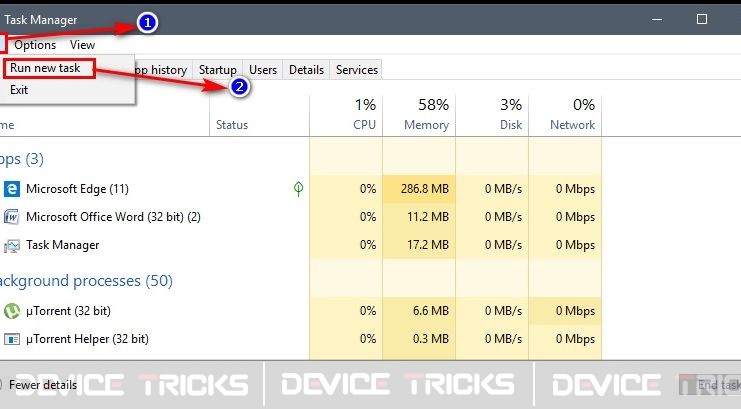The height and width of the screenshot is (409, 741).
Task: Select the Task Manager process row
Action: pyautogui.click(x=301, y=245)
